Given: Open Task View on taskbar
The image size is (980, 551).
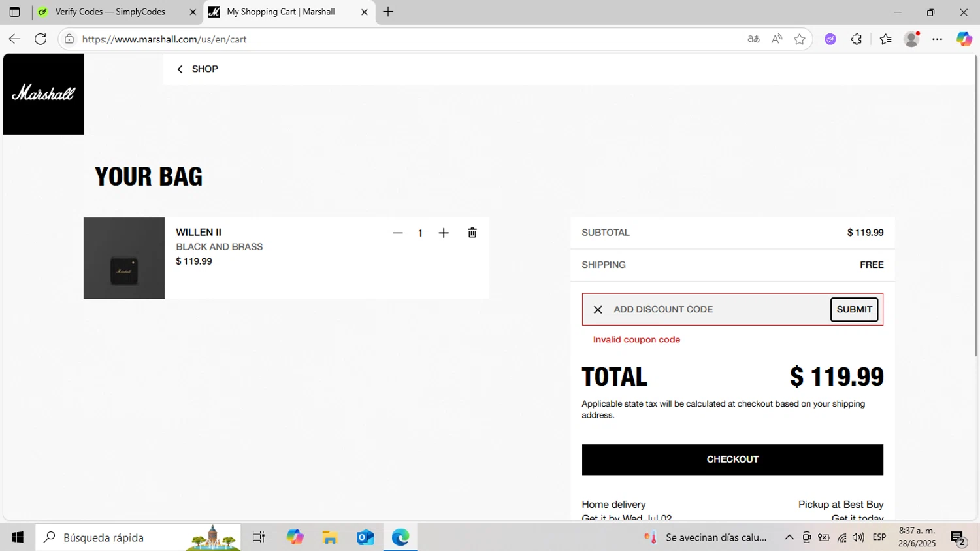Looking at the screenshot, I should tap(259, 537).
